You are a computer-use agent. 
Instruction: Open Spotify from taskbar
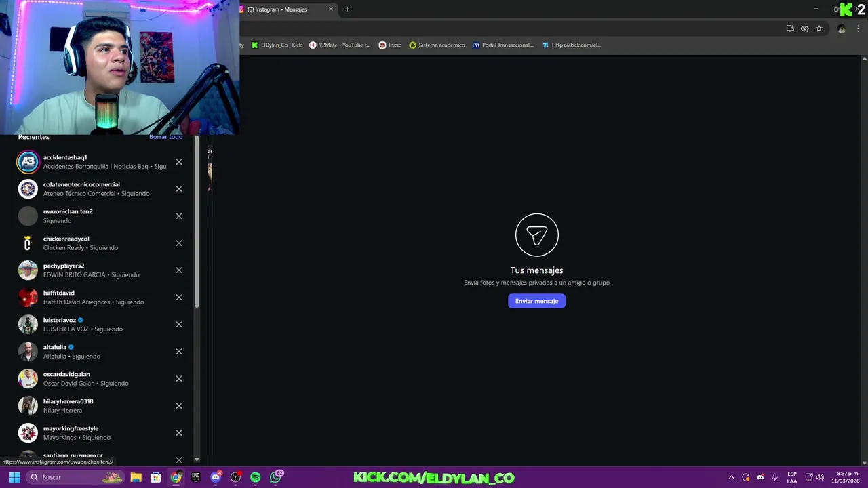point(255,477)
